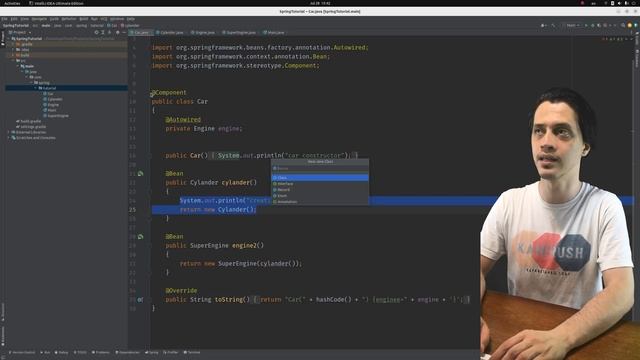The image size is (640, 360).
Task: Expand External Libraries node
Action: coord(9,132)
